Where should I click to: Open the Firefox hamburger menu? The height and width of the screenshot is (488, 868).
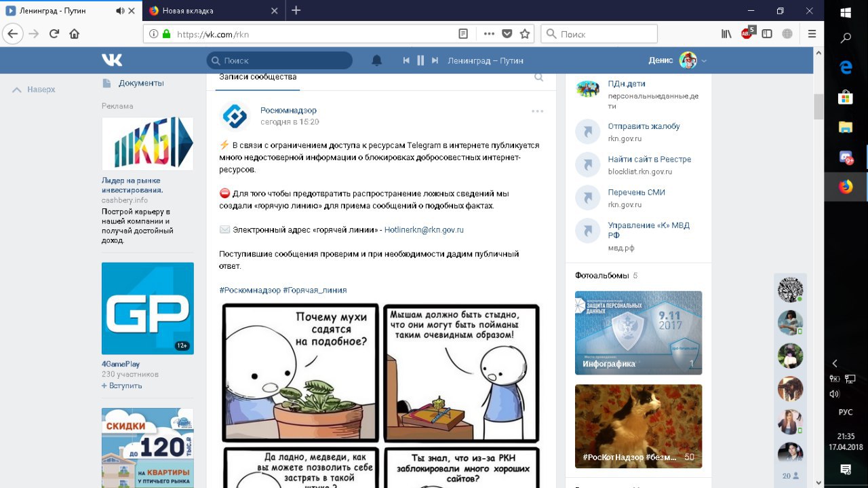(812, 33)
